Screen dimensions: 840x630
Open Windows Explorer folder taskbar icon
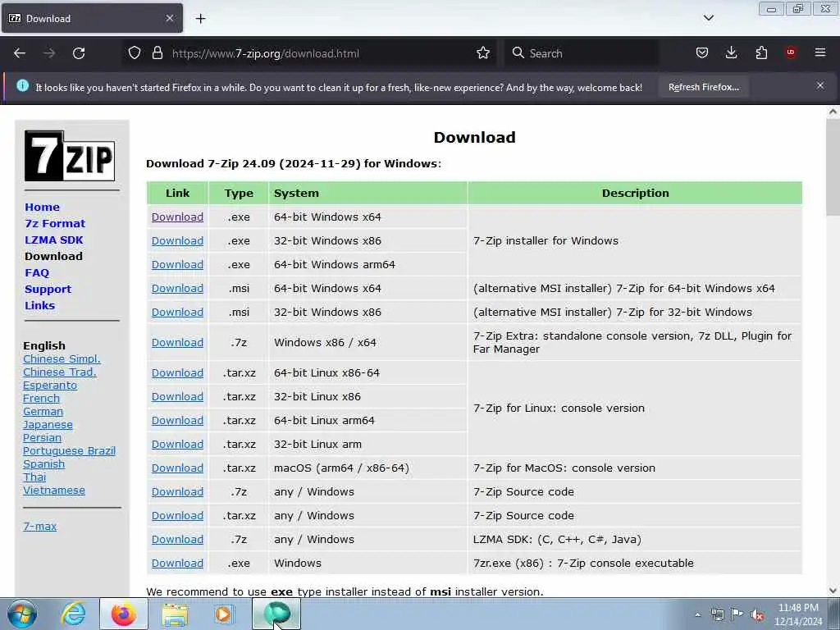tap(175, 615)
